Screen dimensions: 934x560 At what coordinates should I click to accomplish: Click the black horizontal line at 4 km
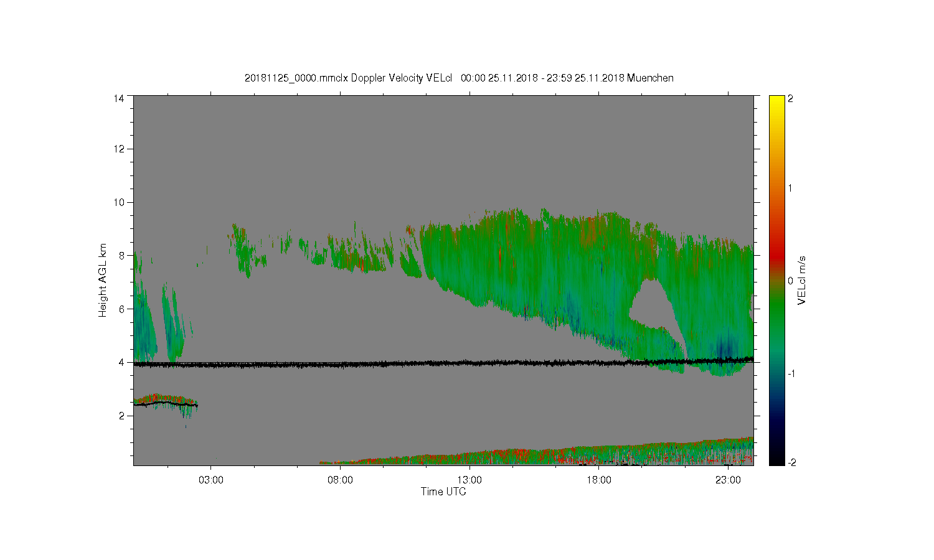coord(443,363)
